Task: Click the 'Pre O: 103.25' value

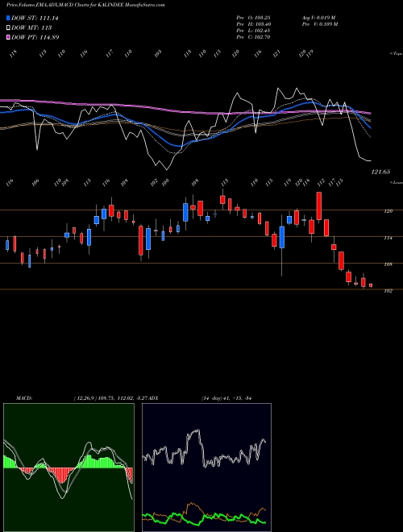Action: 253,18
